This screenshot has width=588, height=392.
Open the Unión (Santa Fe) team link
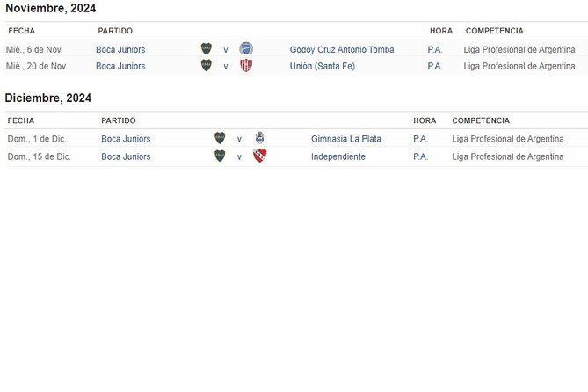pos(323,66)
